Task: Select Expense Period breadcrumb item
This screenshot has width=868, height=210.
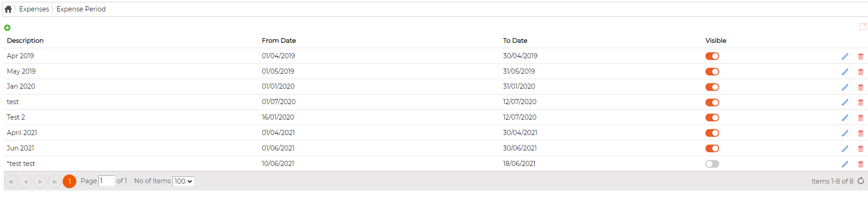Action: click(x=81, y=9)
